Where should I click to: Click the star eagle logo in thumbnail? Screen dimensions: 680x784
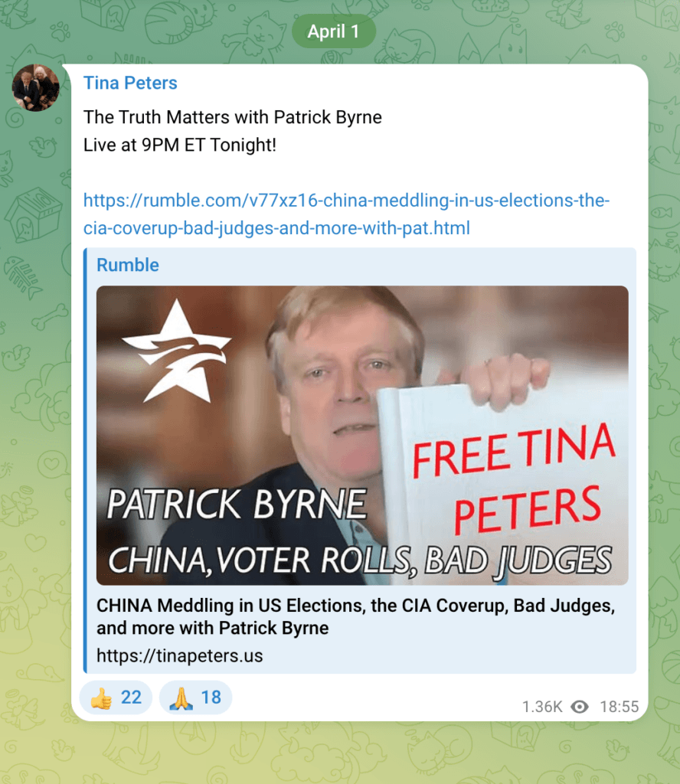pos(176,351)
